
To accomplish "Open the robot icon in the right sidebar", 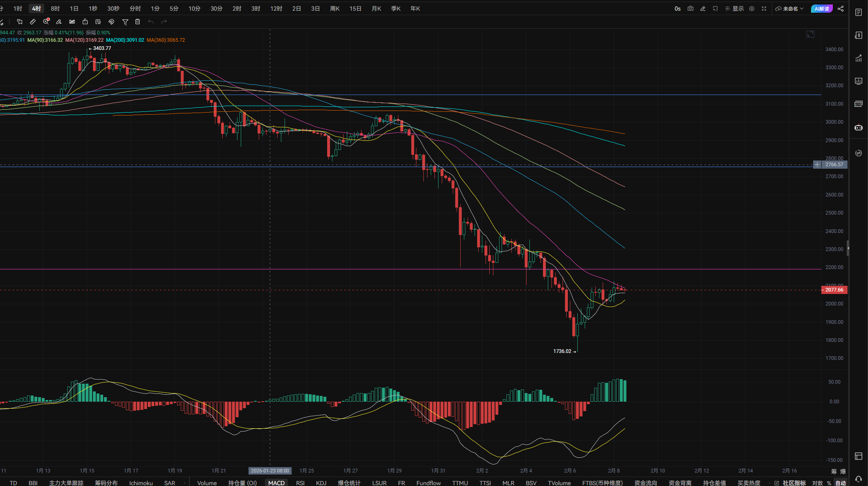I will (859, 128).
